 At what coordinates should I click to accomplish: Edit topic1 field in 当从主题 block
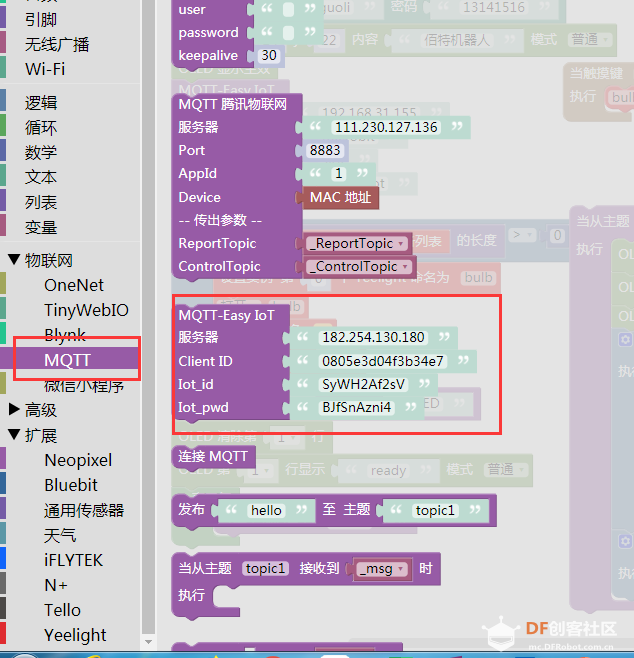coord(265,569)
